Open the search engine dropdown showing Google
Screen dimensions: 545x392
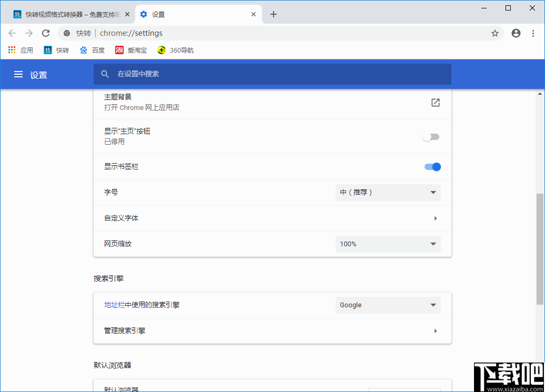coord(388,305)
